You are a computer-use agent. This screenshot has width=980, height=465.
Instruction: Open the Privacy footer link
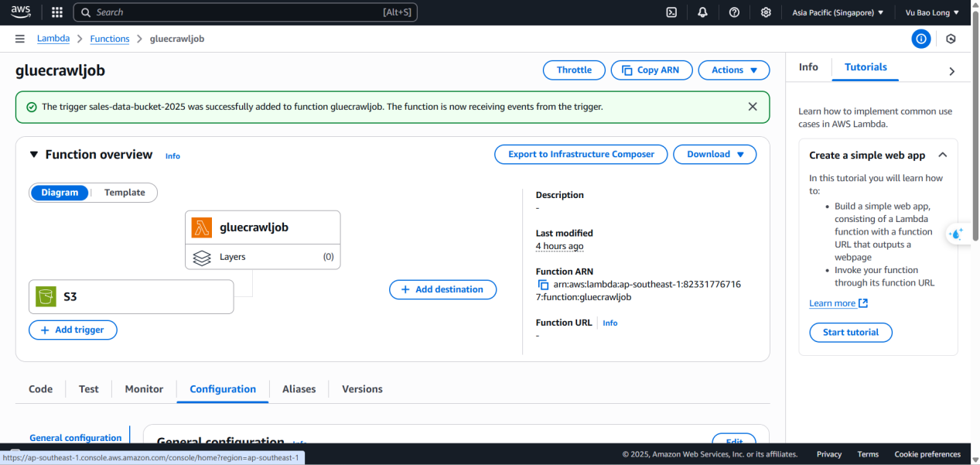(x=829, y=455)
